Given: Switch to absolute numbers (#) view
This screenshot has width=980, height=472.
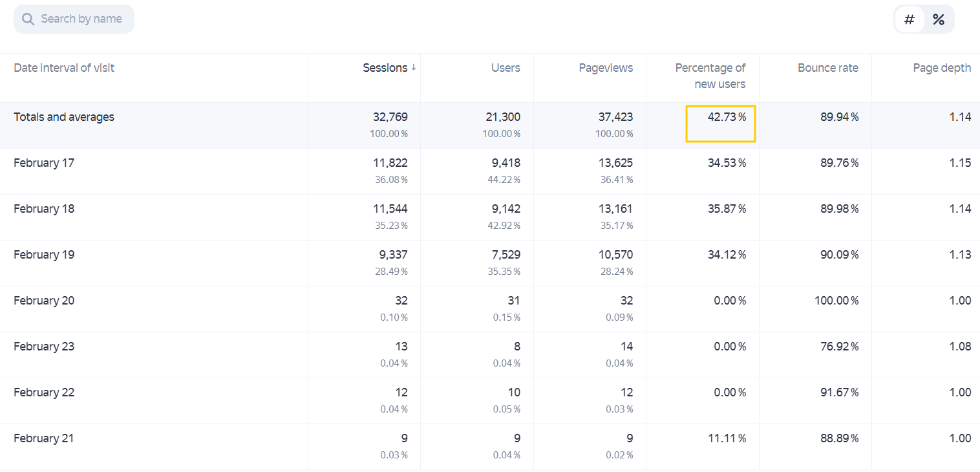Looking at the screenshot, I should tap(910, 19).
